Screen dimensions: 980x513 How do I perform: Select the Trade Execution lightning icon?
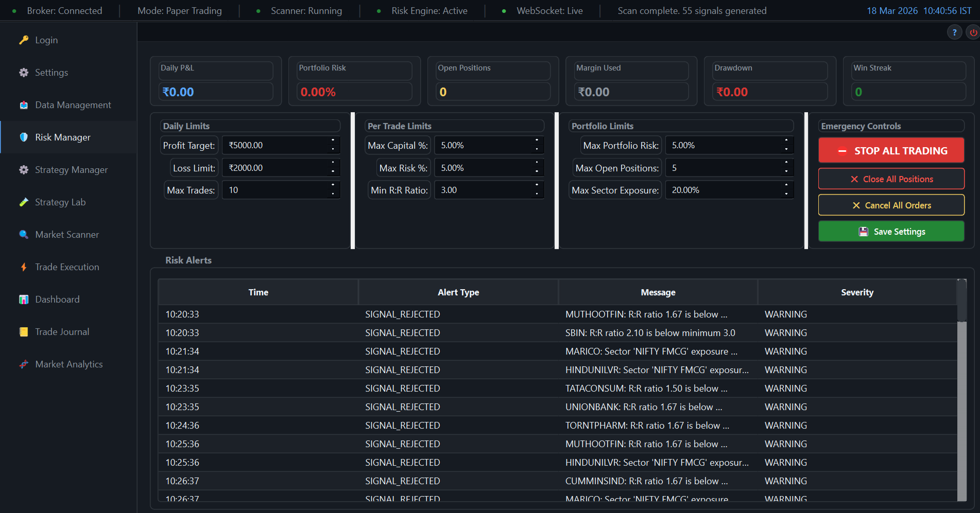coord(24,267)
